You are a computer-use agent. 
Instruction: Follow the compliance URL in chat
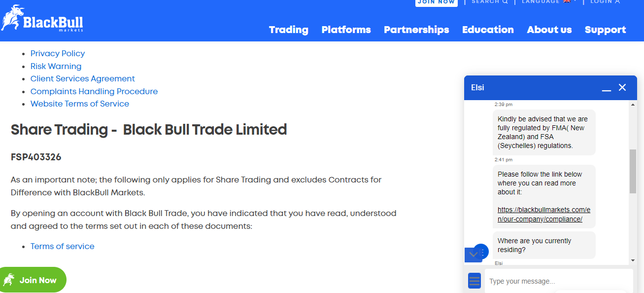coord(544,215)
